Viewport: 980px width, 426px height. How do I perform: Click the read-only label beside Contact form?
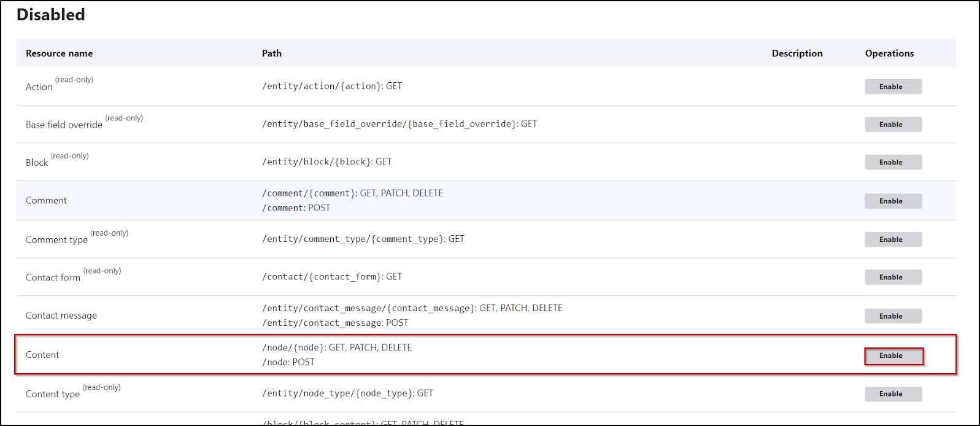click(102, 271)
